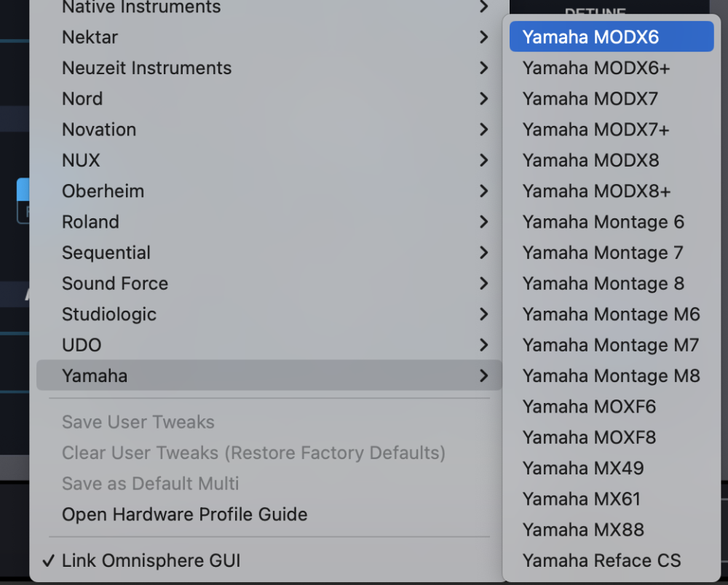
Task: Choose the Yamaha Montage 6 profile
Action: click(603, 222)
